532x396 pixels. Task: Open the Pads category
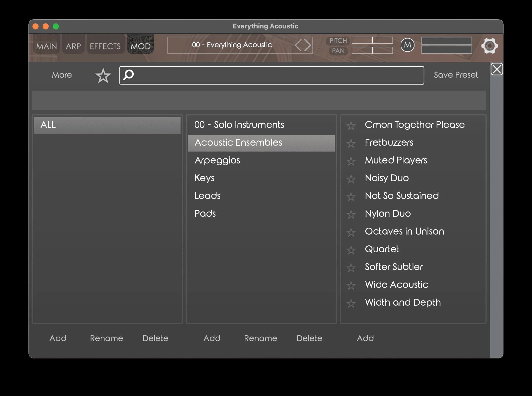(205, 213)
